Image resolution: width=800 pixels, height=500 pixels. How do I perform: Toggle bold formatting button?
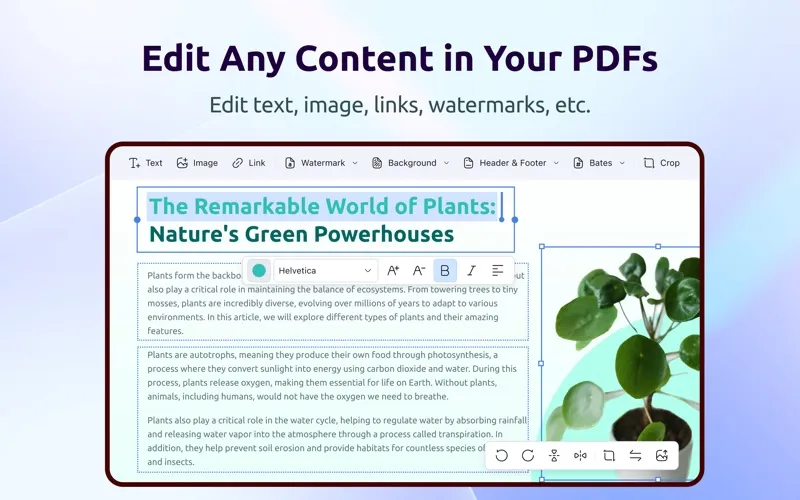pos(445,270)
